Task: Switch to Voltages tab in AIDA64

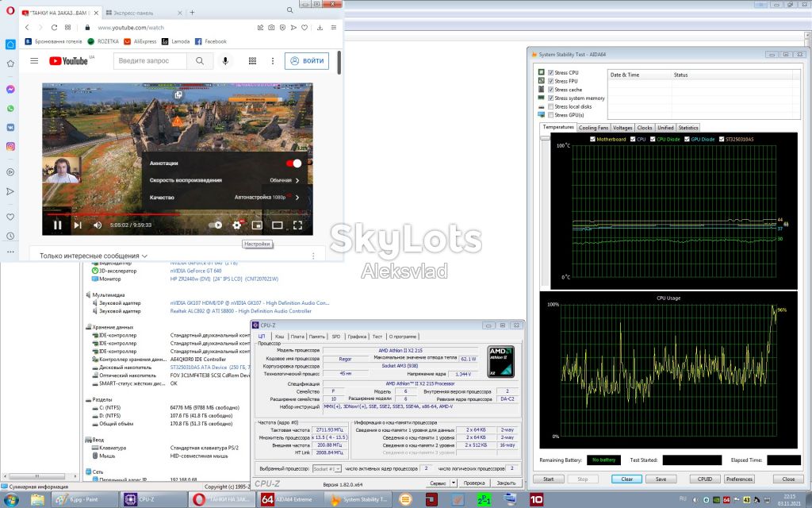Action: coord(622,128)
